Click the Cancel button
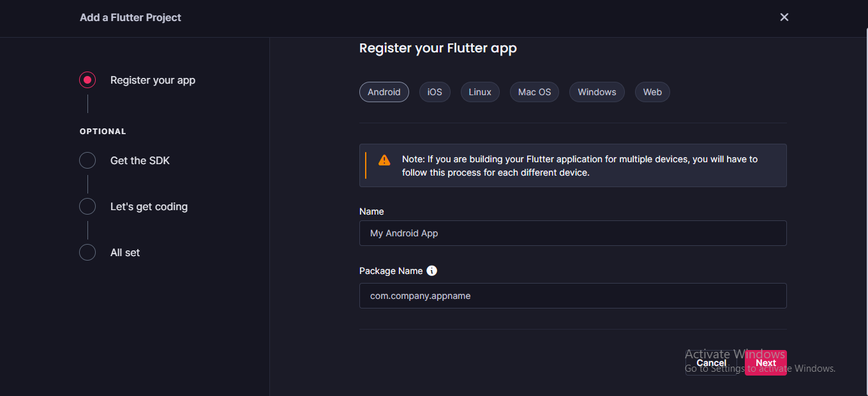The height and width of the screenshot is (396, 868). point(712,363)
